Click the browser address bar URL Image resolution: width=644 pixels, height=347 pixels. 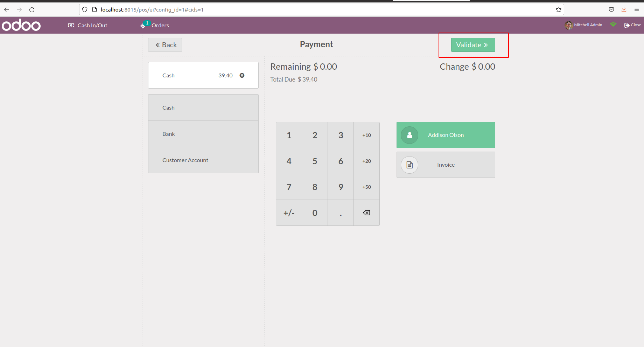pyautogui.click(x=152, y=9)
